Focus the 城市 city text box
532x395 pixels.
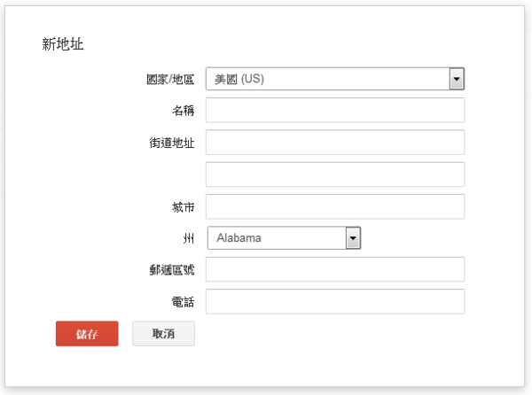(x=335, y=206)
